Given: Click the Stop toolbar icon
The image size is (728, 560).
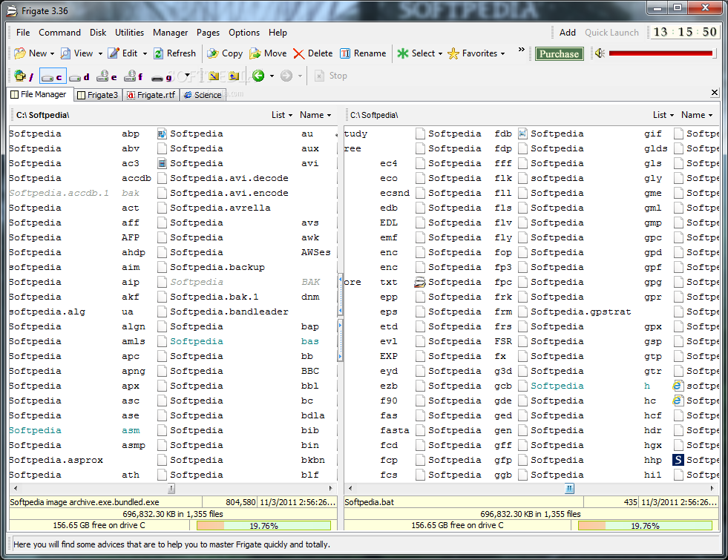Looking at the screenshot, I should pyautogui.click(x=319, y=76).
